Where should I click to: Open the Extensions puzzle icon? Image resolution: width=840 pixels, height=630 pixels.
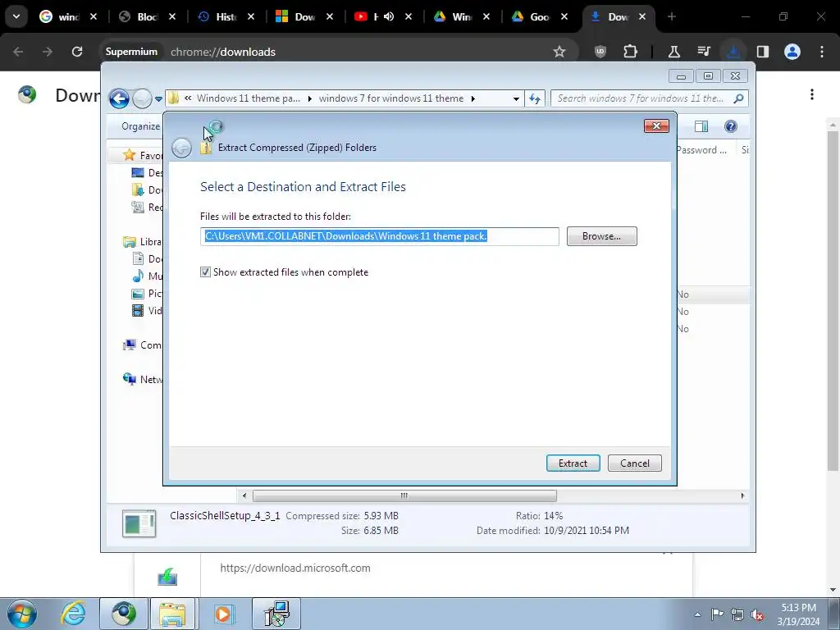(x=631, y=52)
